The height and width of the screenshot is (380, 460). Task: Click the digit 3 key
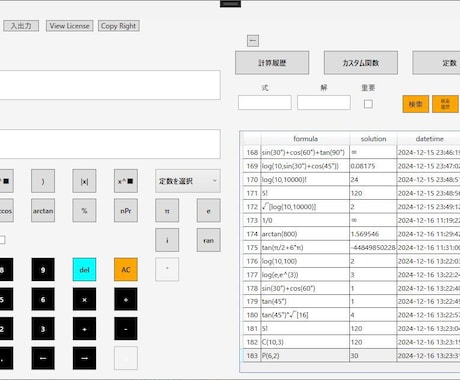(x=43, y=329)
